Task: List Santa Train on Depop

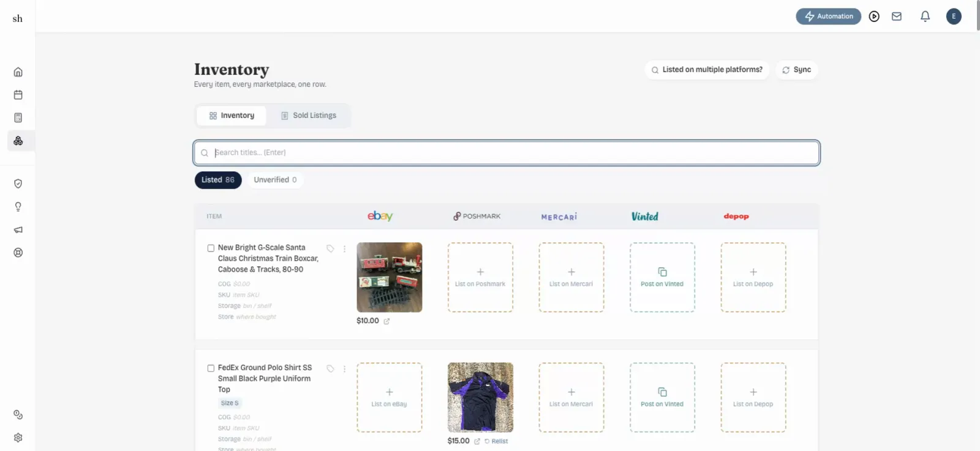Action: pos(753,277)
